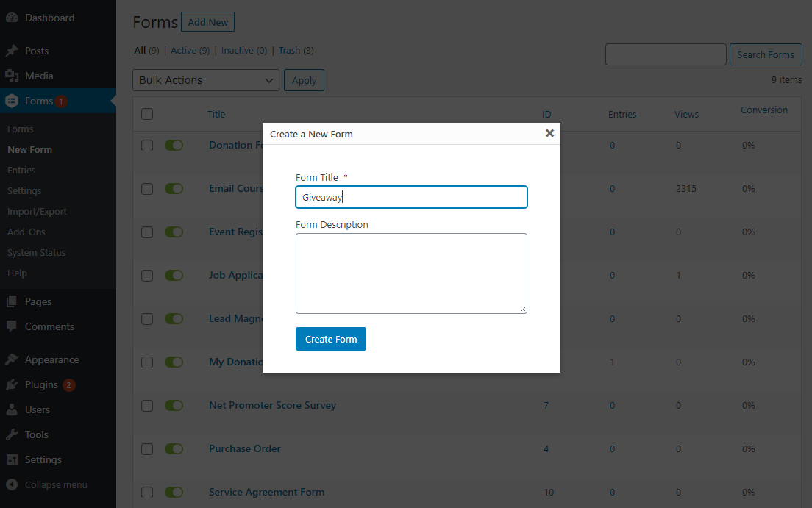
Task: Click the Posts pushpin icon
Action: 12,51
